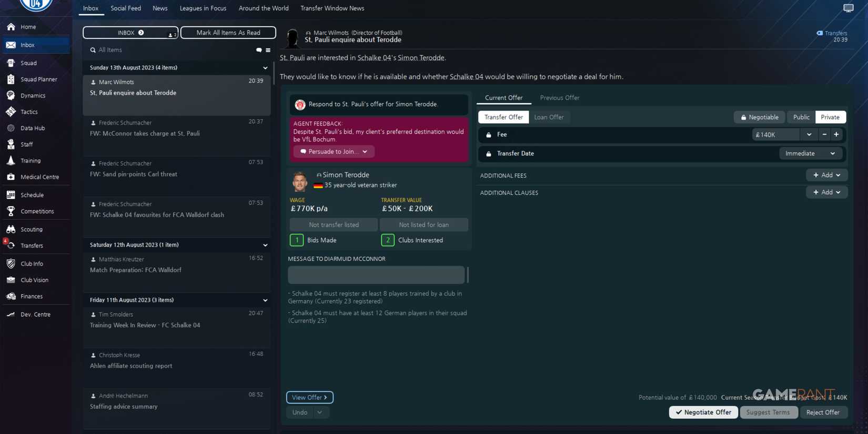The image size is (868, 434).
Task: Open Club Vision icon
Action: [11, 280]
